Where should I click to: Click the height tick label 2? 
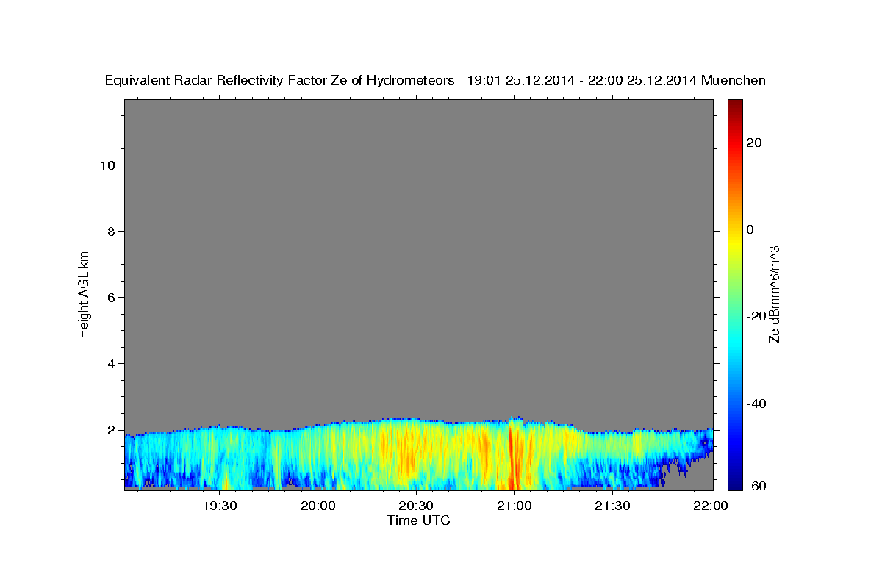(x=110, y=429)
